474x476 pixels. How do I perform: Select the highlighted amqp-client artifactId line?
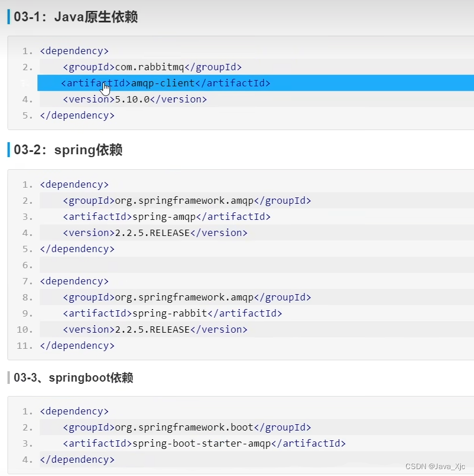[x=166, y=83]
